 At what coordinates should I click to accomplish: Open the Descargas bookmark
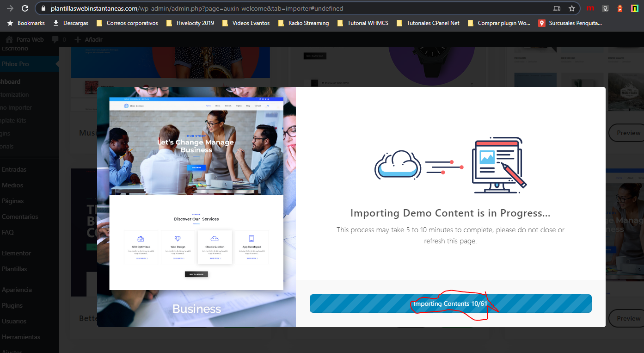tap(71, 23)
